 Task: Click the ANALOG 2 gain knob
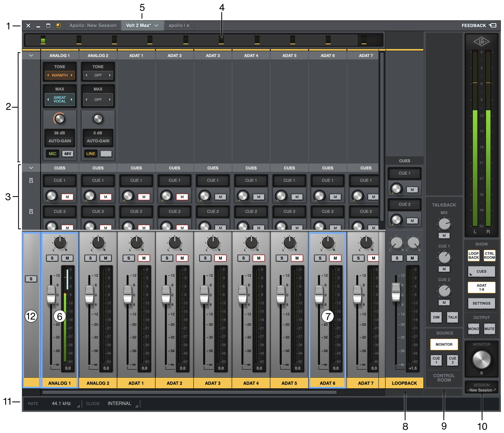click(x=98, y=119)
